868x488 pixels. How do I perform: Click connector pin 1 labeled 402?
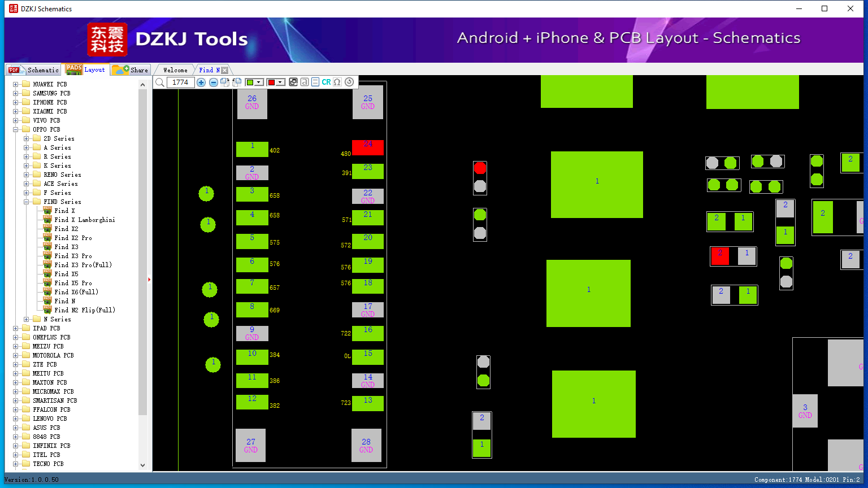tap(252, 149)
